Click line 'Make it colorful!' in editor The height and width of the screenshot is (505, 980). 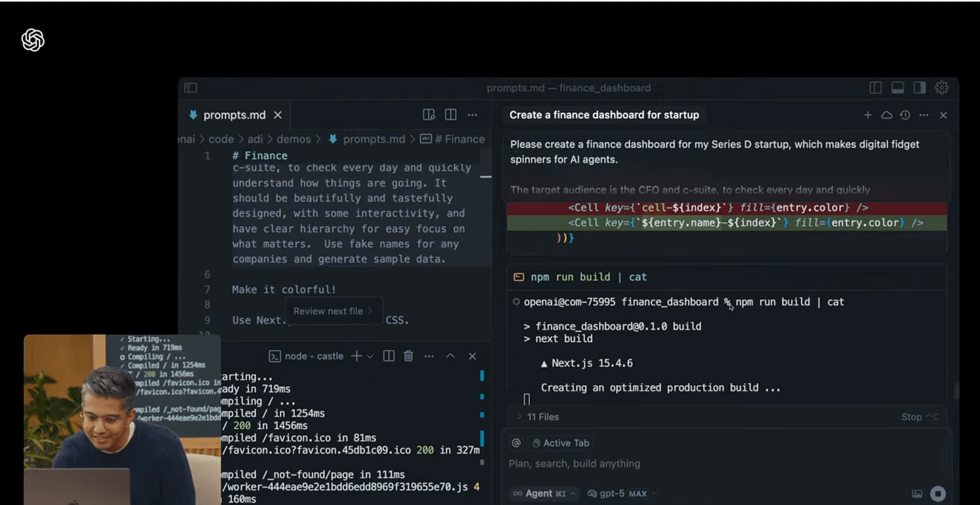pyautogui.click(x=284, y=290)
